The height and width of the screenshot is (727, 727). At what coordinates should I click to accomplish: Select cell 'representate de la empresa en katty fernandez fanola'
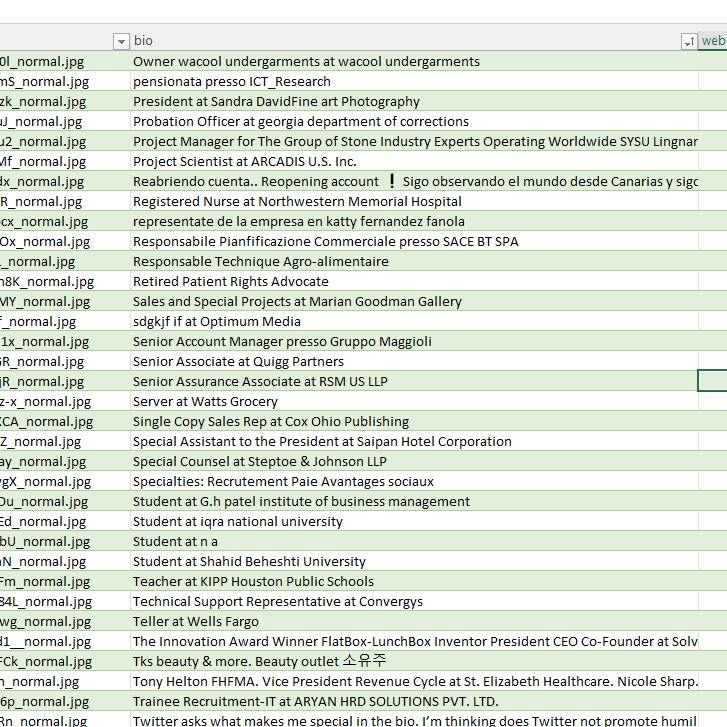point(414,221)
